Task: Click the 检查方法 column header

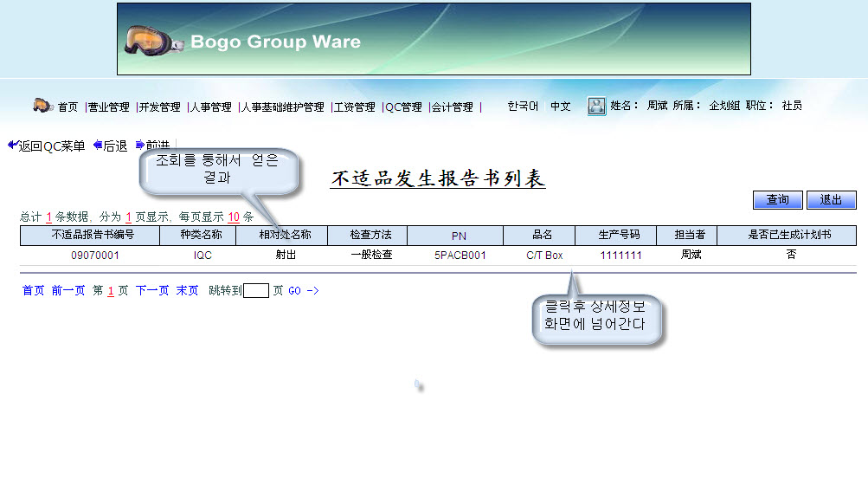Action: pyautogui.click(x=367, y=236)
